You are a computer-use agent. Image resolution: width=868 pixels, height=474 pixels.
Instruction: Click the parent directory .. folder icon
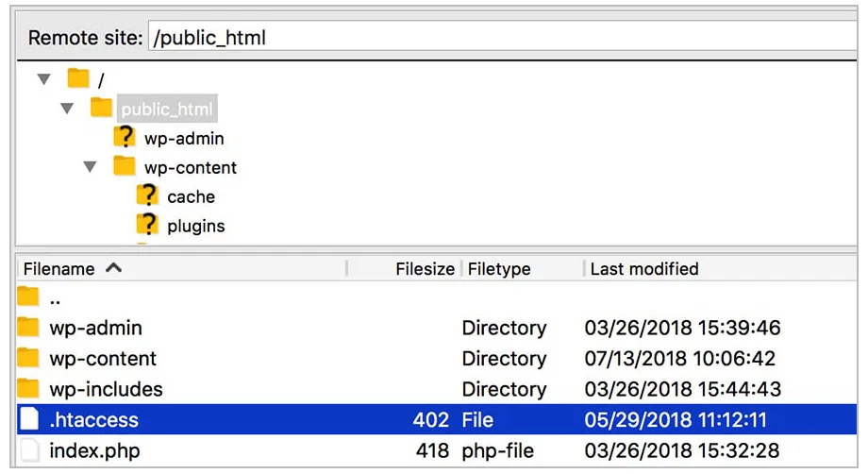[27, 296]
